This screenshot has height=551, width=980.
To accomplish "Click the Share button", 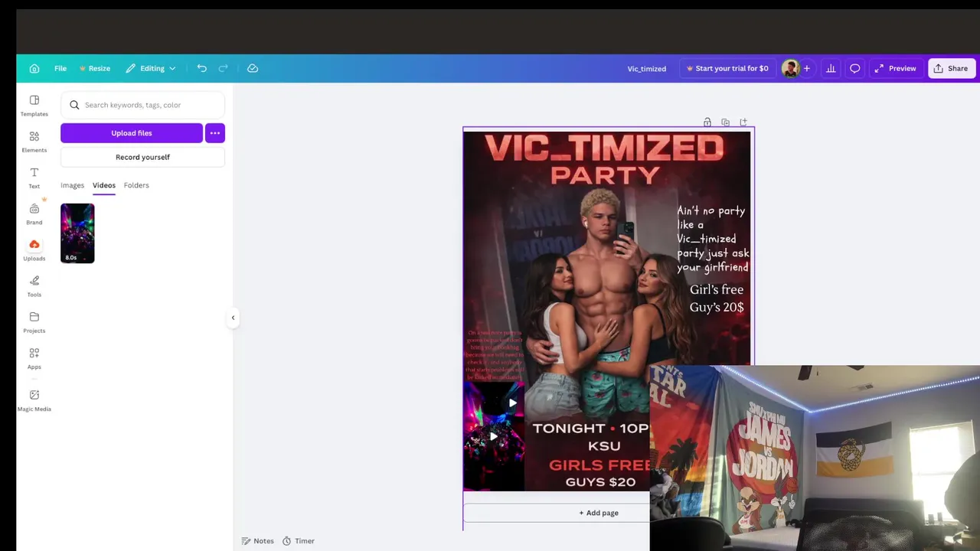I will coord(951,68).
